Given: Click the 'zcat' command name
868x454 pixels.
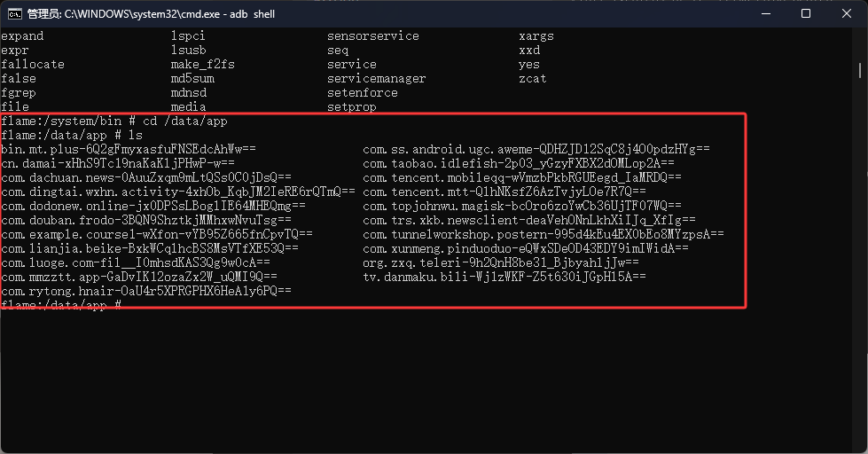Looking at the screenshot, I should pos(533,79).
